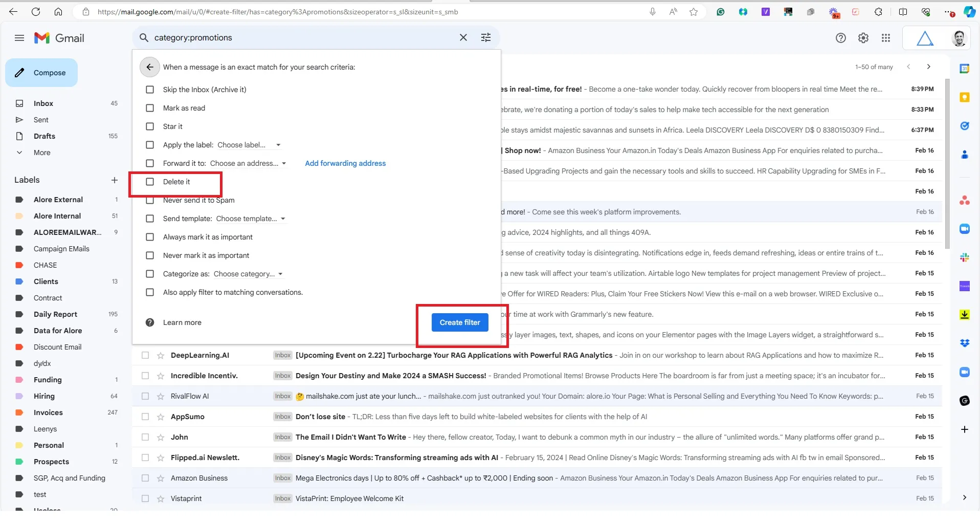Screen dimensions: 980x522
Task: Check the Delete it checkbox
Action: 150,182
